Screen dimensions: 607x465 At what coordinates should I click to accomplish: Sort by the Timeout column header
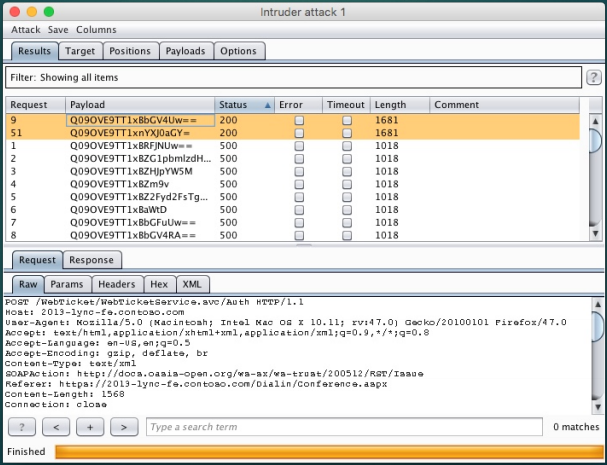tap(346, 105)
